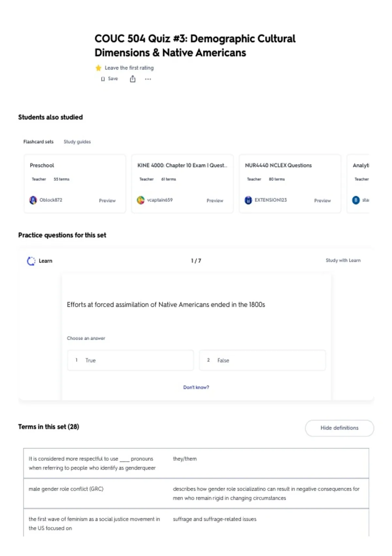The image size is (392, 556).
Task: Choose the False answer option
Action: coord(262,360)
